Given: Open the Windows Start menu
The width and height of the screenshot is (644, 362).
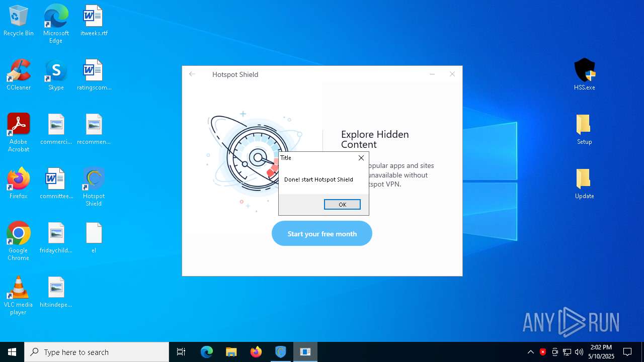Looking at the screenshot, I should pyautogui.click(x=12, y=352).
